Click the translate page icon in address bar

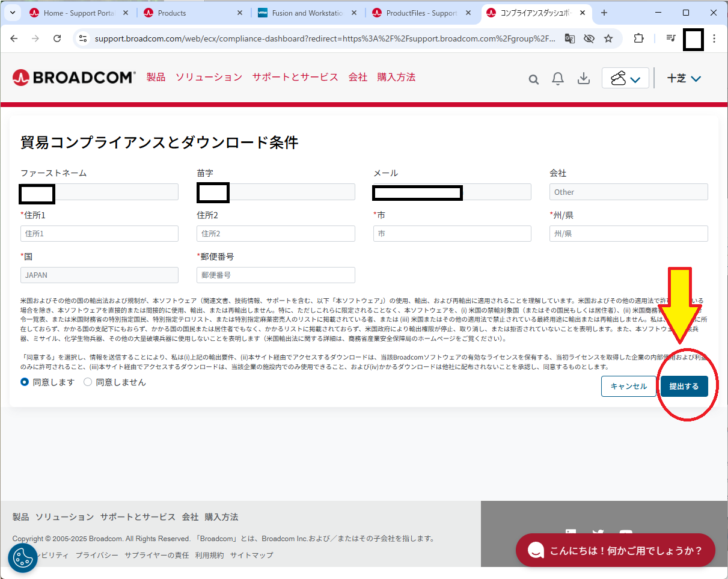pyautogui.click(x=569, y=38)
